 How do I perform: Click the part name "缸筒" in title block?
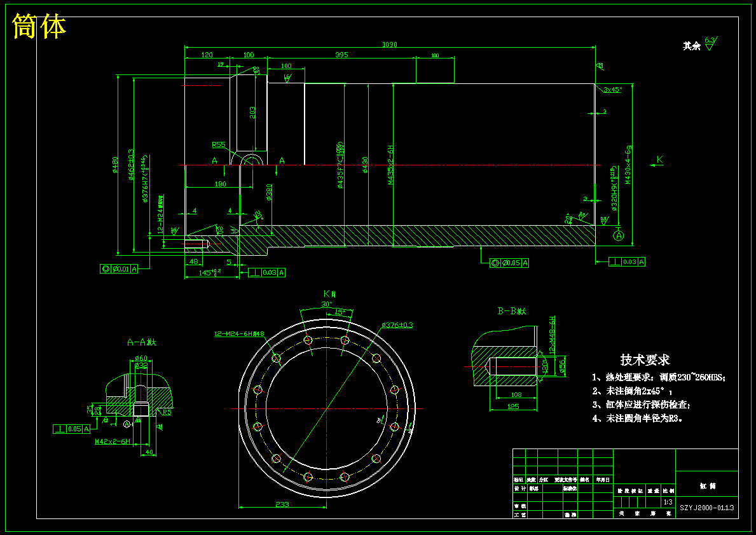click(x=707, y=486)
